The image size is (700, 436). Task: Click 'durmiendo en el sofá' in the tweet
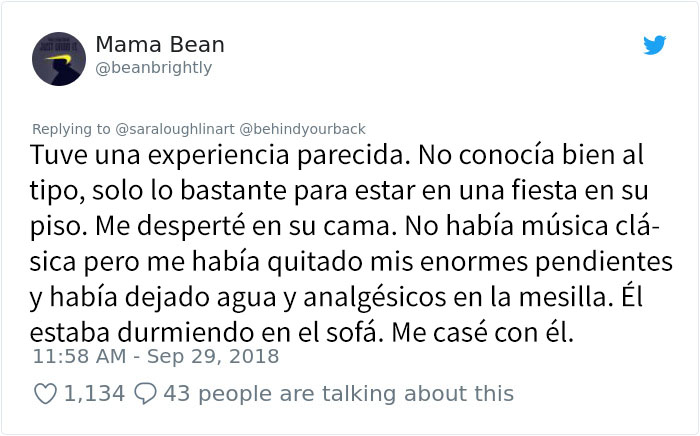247,333
